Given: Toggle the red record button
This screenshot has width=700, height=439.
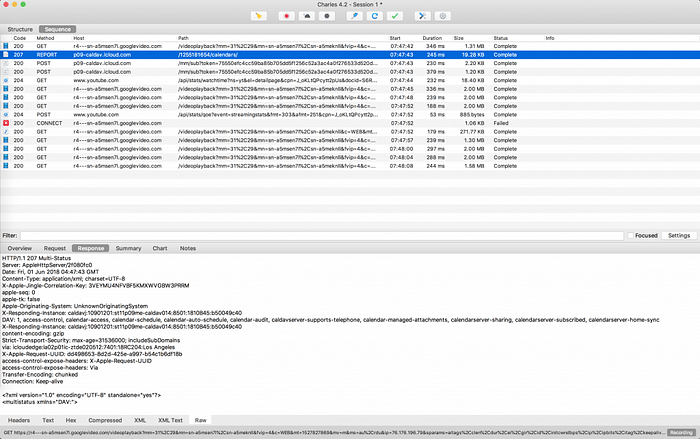Looking at the screenshot, I should point(288,16).
